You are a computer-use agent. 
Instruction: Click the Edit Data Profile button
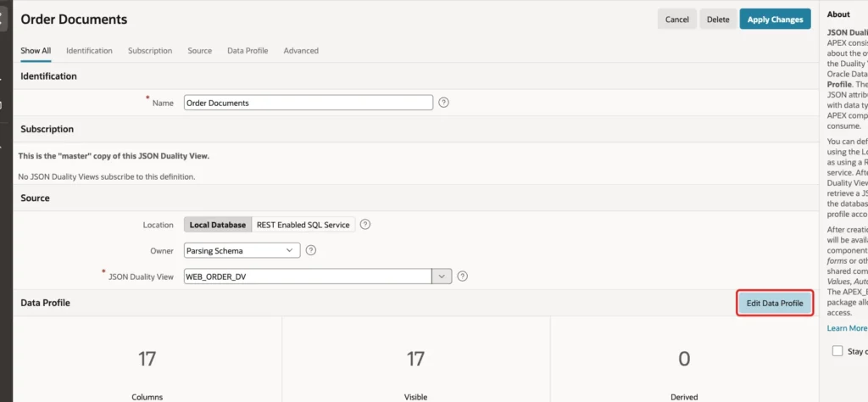coord(775,303)
